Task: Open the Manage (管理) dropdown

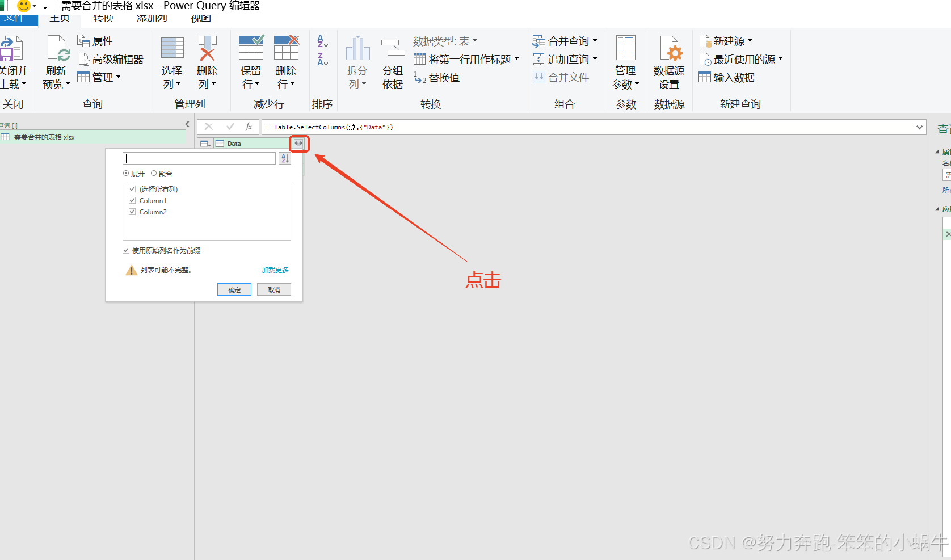Action: 99,77
